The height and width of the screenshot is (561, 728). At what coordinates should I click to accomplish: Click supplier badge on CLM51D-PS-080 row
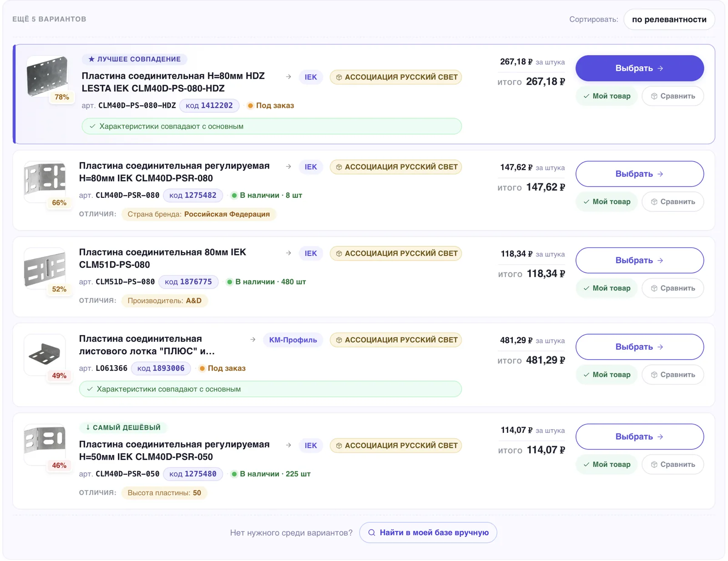click(x=396, y=253)
